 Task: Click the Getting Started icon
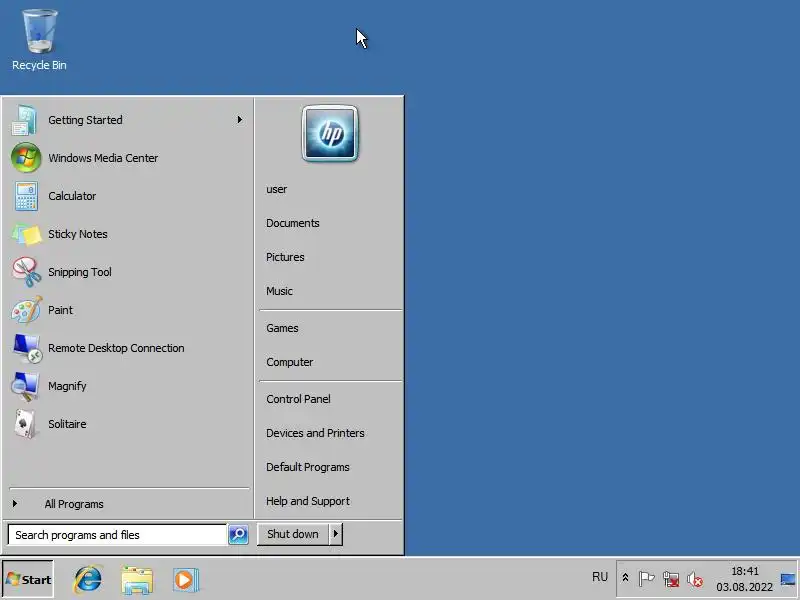(x=24, y=120)
